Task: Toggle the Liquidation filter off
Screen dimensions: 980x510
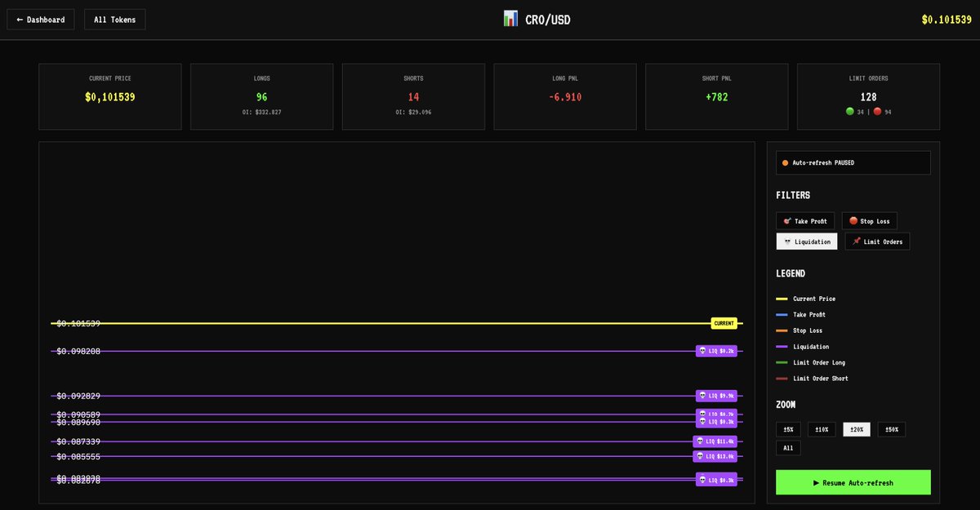Action: click(x=807, y=242)
